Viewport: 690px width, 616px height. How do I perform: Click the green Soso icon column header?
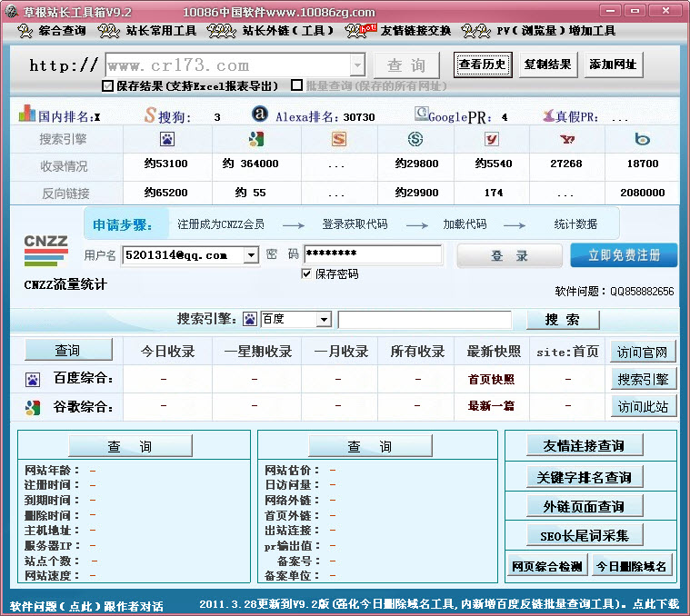[x=415, y=139]
